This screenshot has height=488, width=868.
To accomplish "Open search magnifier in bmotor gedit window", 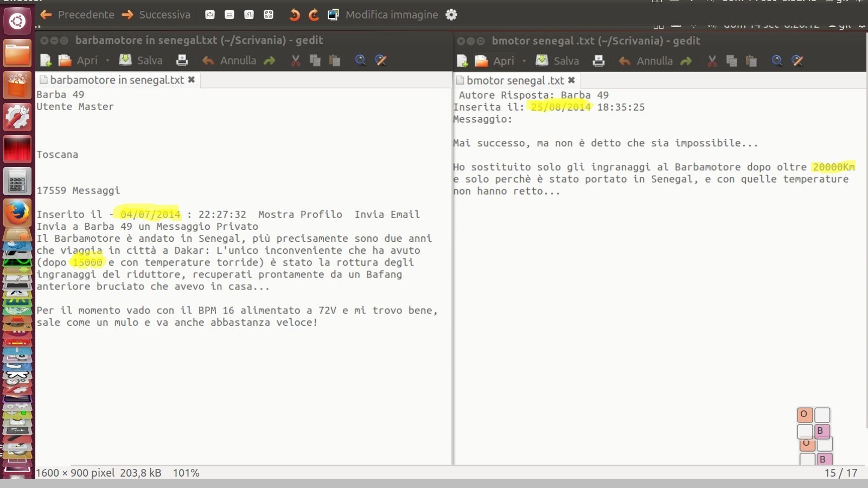I will click(777, 61).
